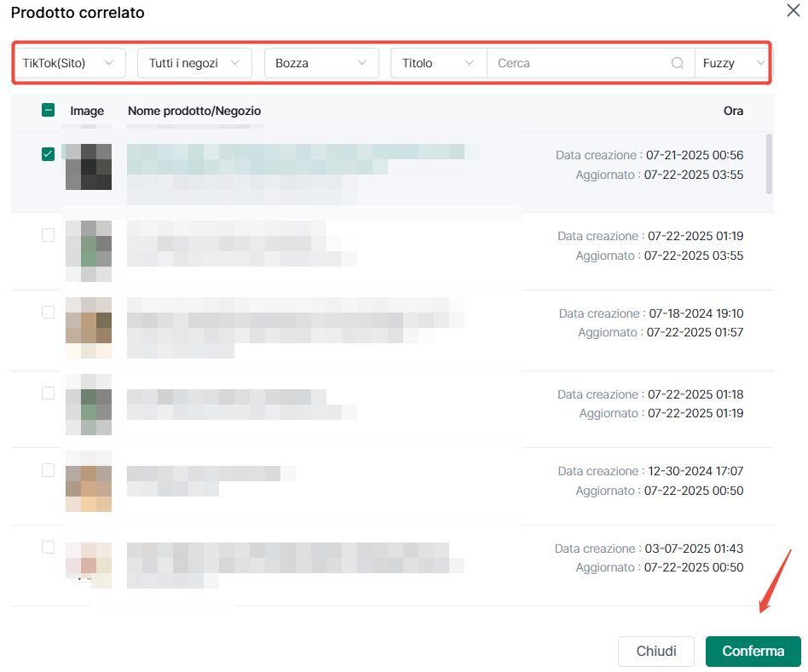Click the Prodotto correlato dialog title
808x672 pixels.
pyautogui.click(x=78, y=13)
